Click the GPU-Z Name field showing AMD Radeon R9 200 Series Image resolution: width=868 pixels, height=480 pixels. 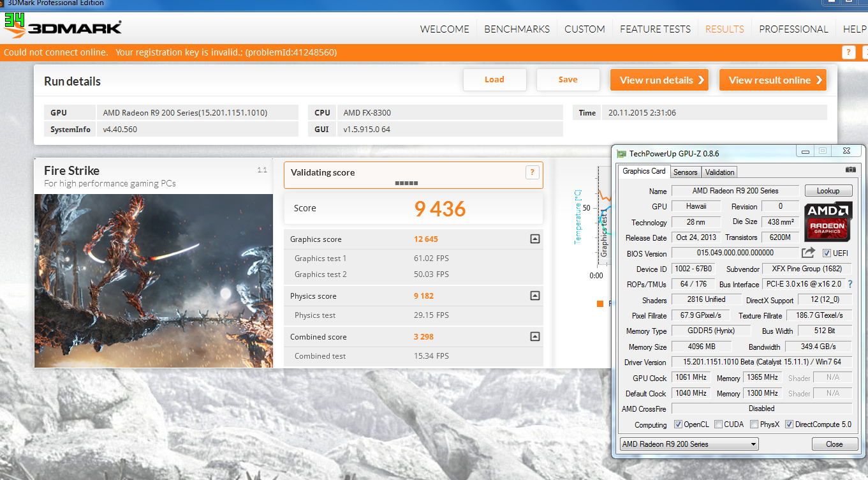735,191
